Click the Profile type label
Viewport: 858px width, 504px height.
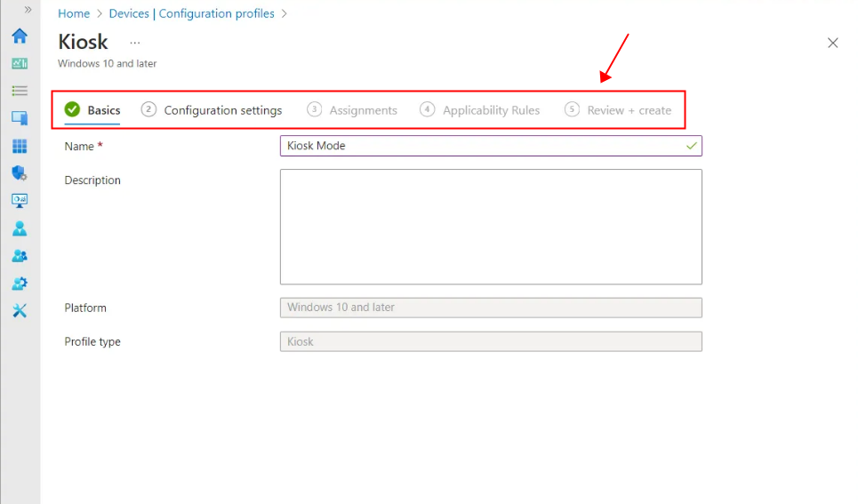[92, 341]
